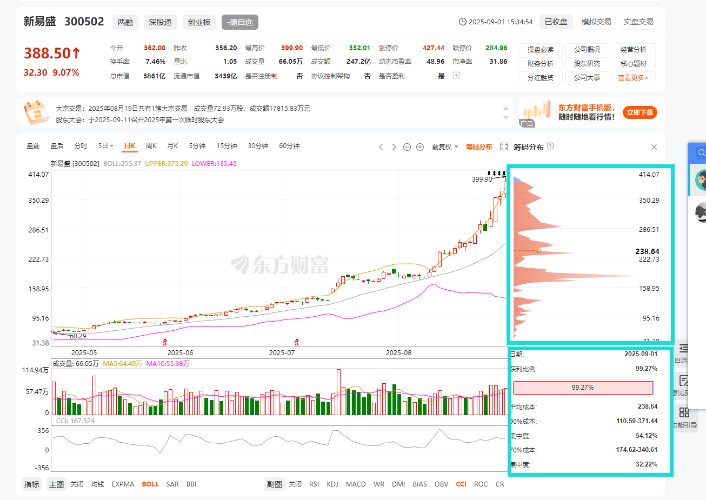The width and height of the screenshot is (706, 500).
Task: Switch to the 日K daily chart tab
Action: pyautogui.click(x=130, y=146)
